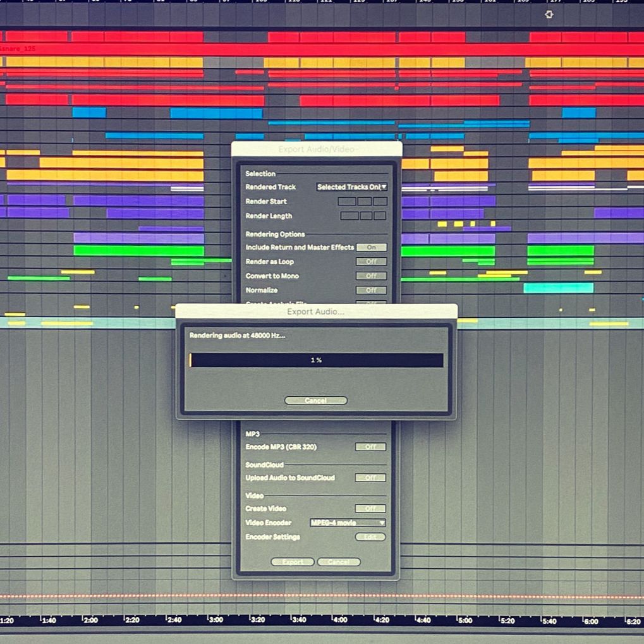Cancel the audio rendering progress

316,401
